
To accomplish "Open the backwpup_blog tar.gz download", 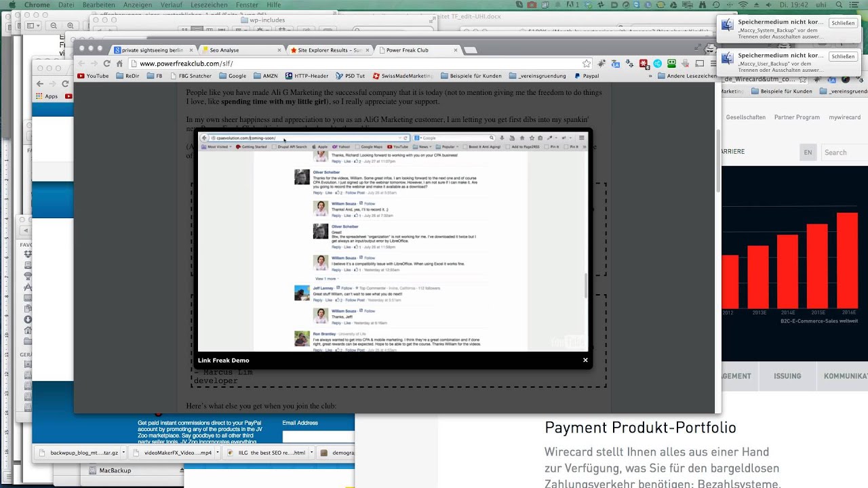I will coord(79,453).
